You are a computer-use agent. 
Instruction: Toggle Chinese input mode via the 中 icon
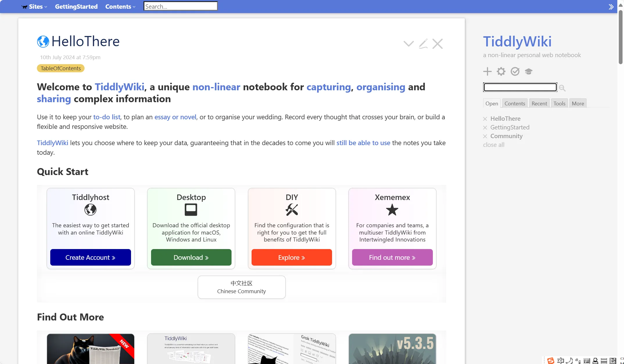560,361
